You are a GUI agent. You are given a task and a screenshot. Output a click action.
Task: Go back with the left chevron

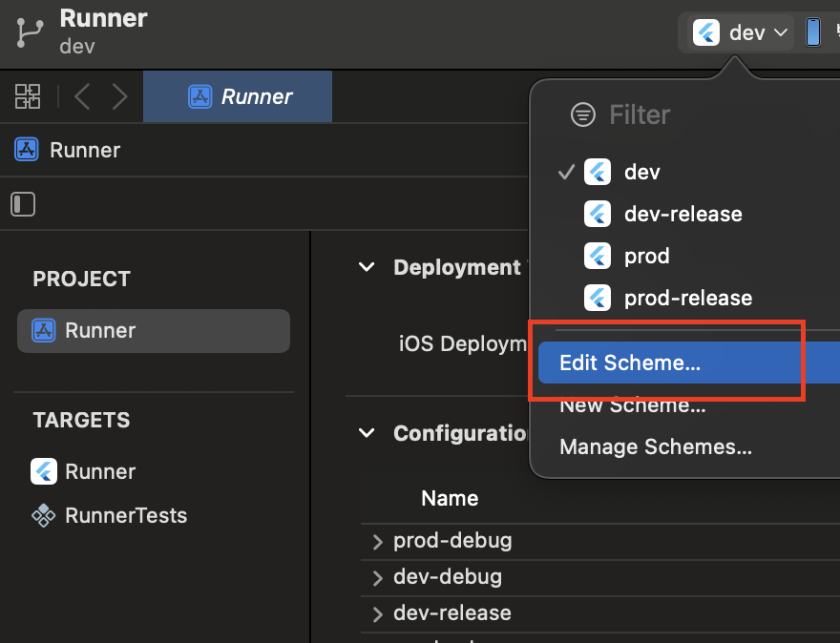82,97
